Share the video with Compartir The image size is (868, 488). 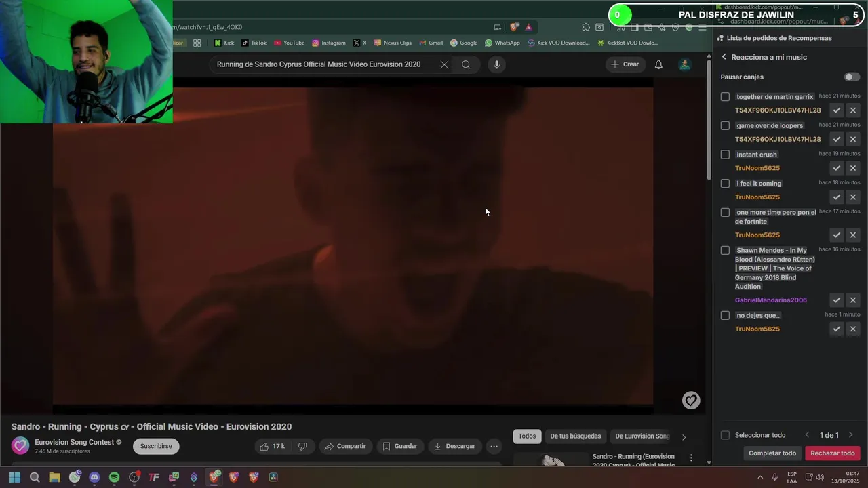(345, 446)
